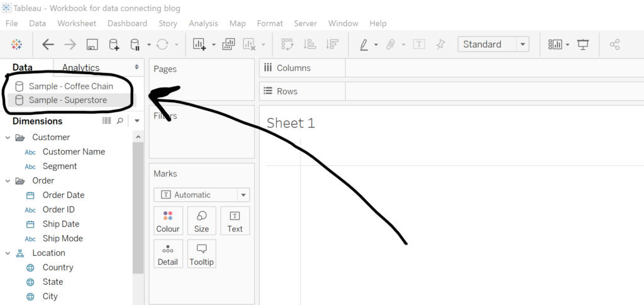Collapse the Customer folder
The height and width of the screenshot is (305, 644).
(x=8, y=137)
